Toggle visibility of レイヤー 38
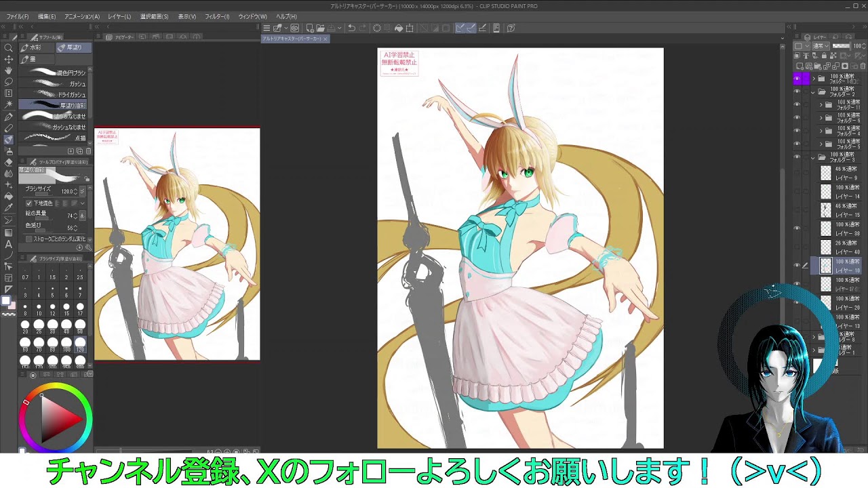 point(797,228)
